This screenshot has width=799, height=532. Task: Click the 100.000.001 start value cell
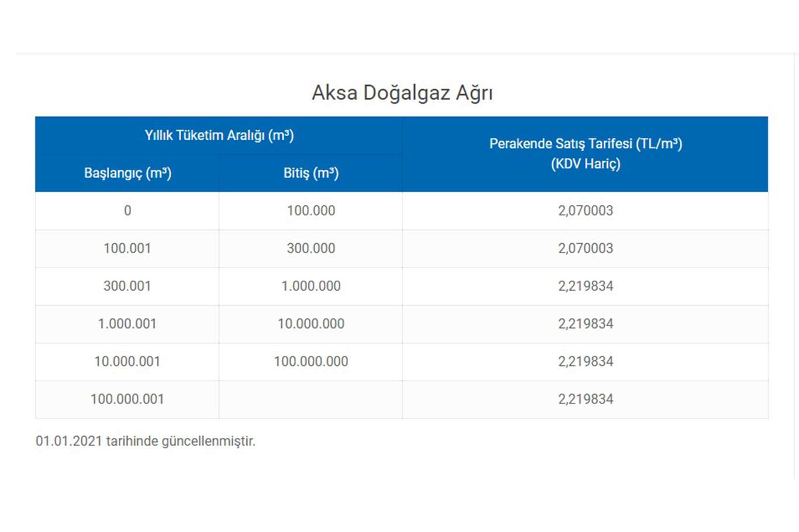click(x=128, y=399)
